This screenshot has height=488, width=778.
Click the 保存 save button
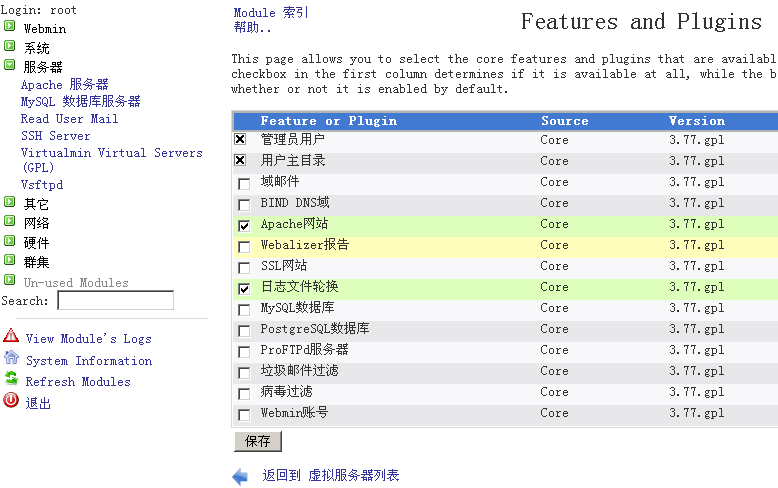258,441
